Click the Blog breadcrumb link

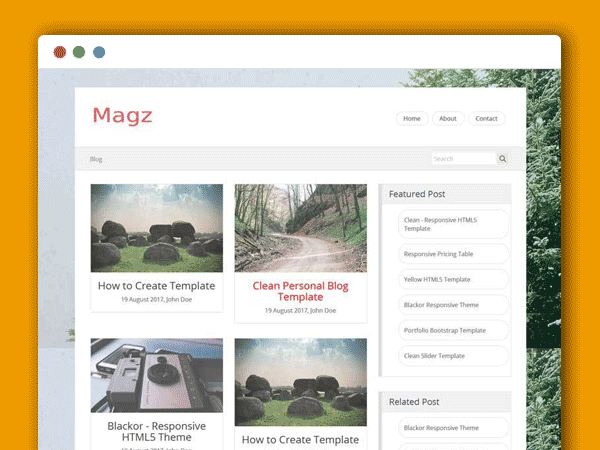click(x=96, y=159)
